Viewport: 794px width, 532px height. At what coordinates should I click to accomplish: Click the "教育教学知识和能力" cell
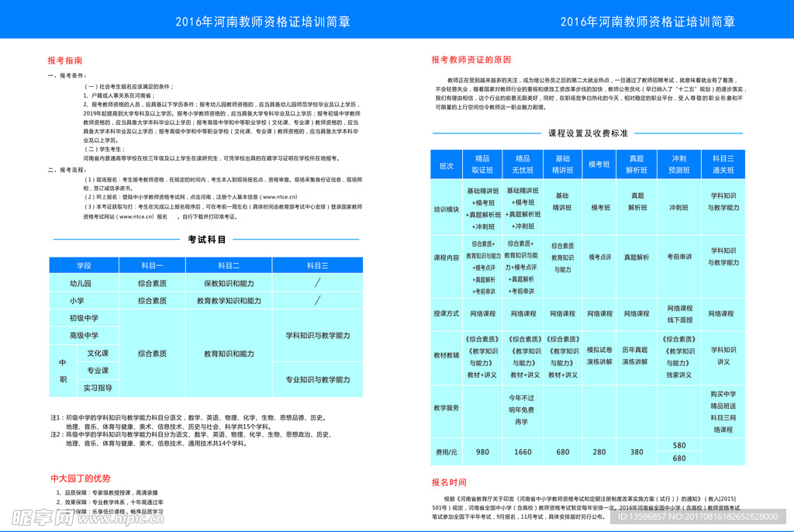click(x=229, y=300)
